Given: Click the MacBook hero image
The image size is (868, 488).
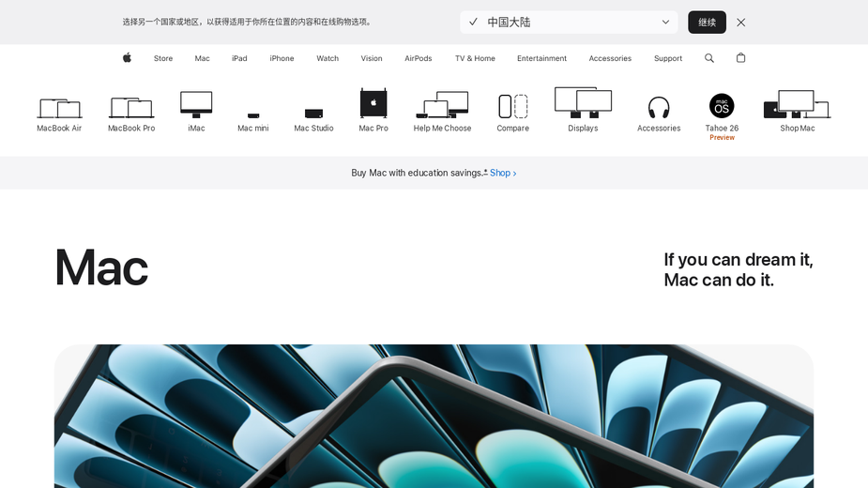Looking at the screenshot, I should pyautogui.click(x=434, y=416).
